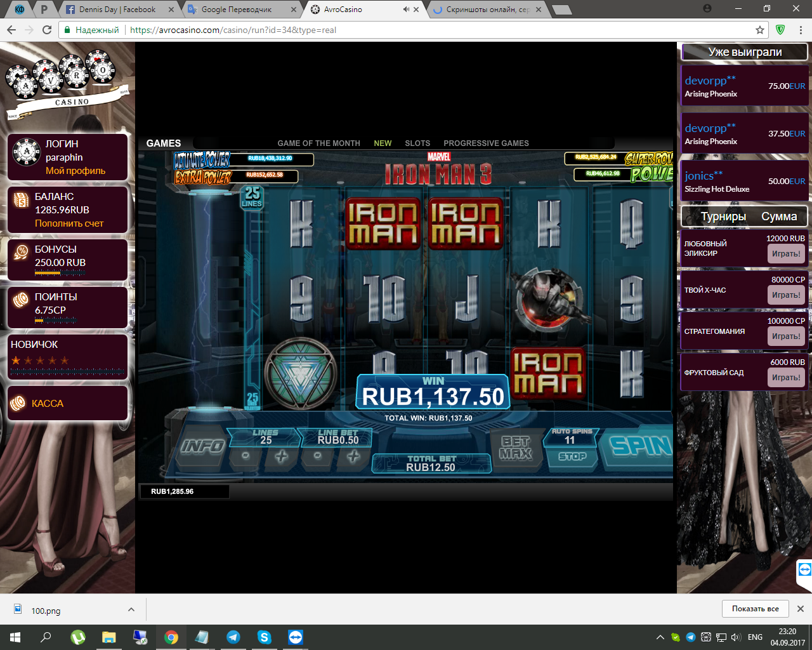Go back to the previous page

[11, 30]
